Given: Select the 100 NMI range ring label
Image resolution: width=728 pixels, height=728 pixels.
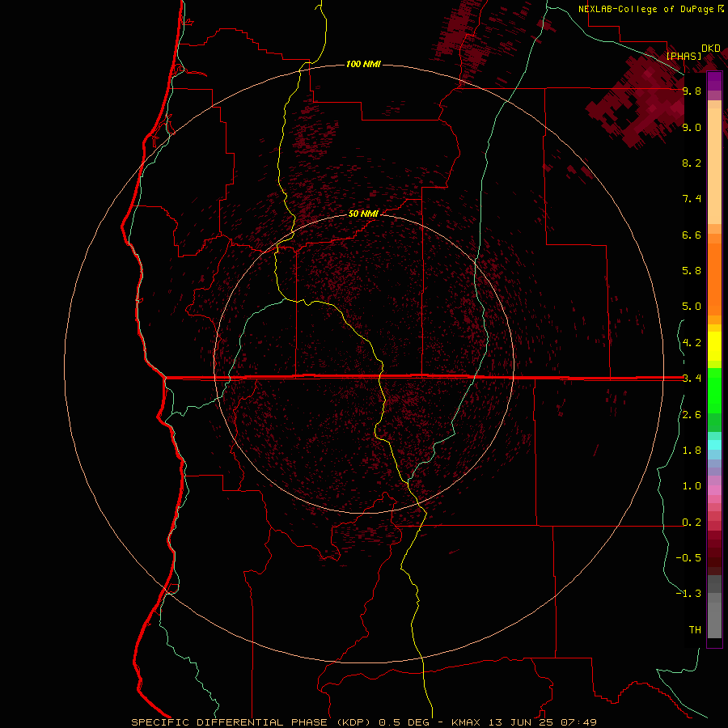Looking at the screenshot, I should pos(363,64).
